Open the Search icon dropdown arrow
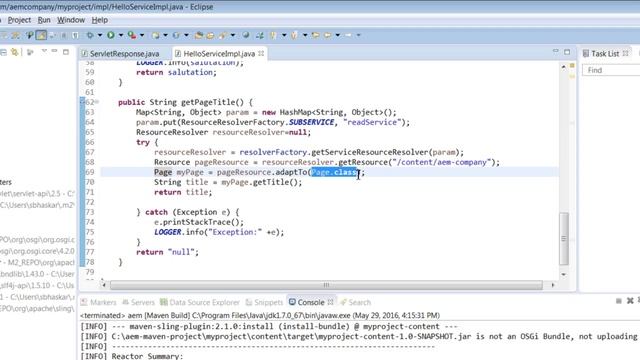Screen dimensions: 640x360 233,35
